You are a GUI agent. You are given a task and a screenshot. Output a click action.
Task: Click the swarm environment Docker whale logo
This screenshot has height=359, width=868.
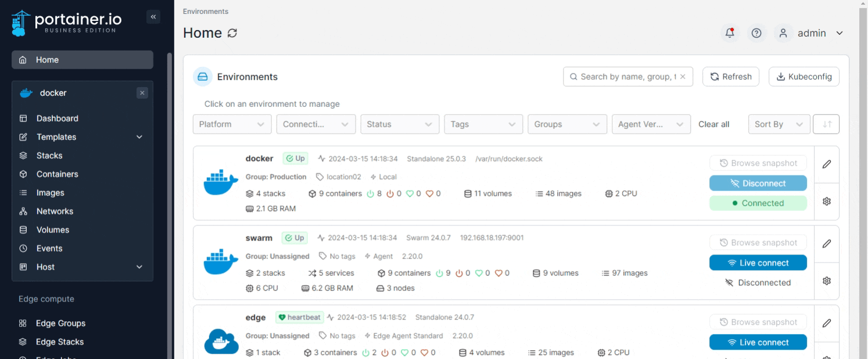pyautogui.click(x=221, y=262)
